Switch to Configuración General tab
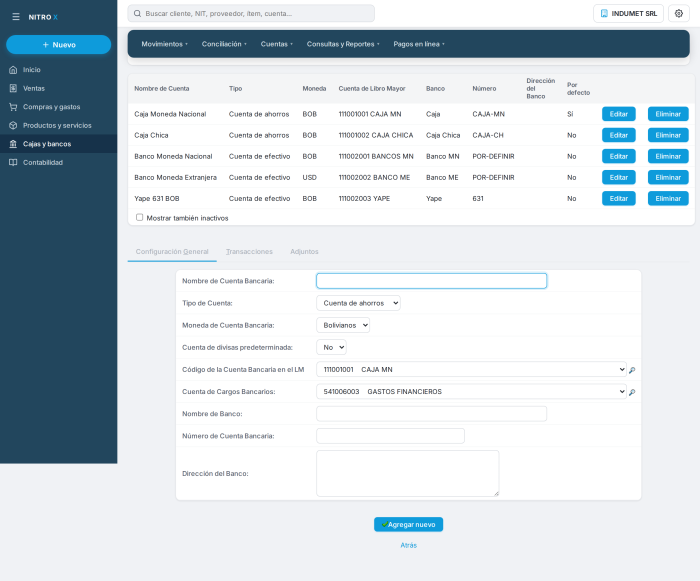 pos(172,251)
